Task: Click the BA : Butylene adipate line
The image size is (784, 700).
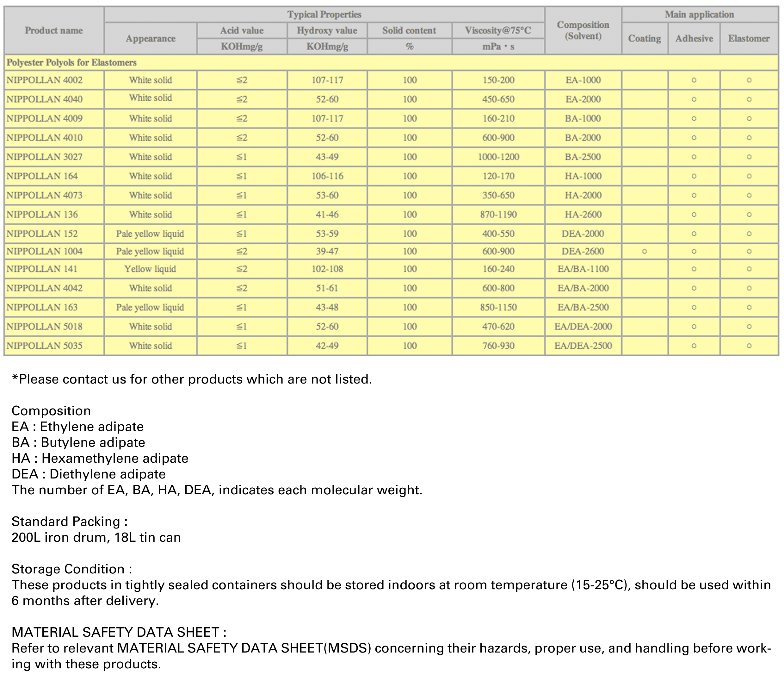Action: click(x=78, y=442)
